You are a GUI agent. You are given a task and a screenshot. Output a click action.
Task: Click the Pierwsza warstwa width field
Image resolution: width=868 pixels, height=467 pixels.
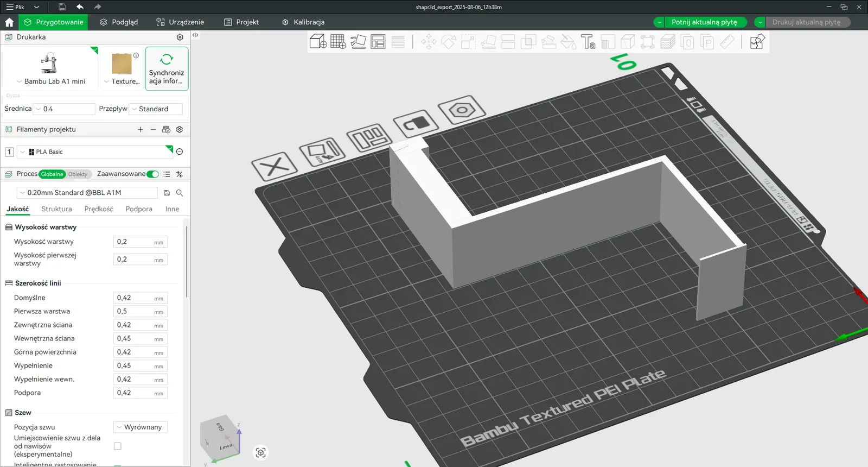click(x=141, y=312)
